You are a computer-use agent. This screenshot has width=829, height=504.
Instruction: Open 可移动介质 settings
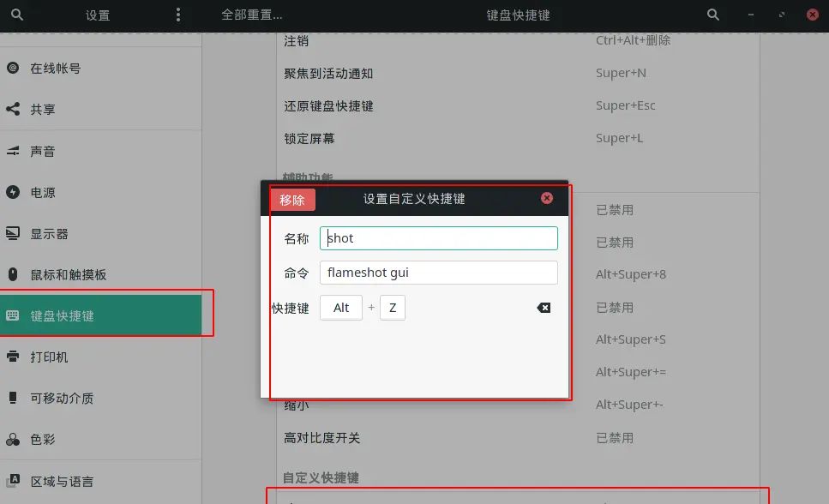[x=100, y=399]
